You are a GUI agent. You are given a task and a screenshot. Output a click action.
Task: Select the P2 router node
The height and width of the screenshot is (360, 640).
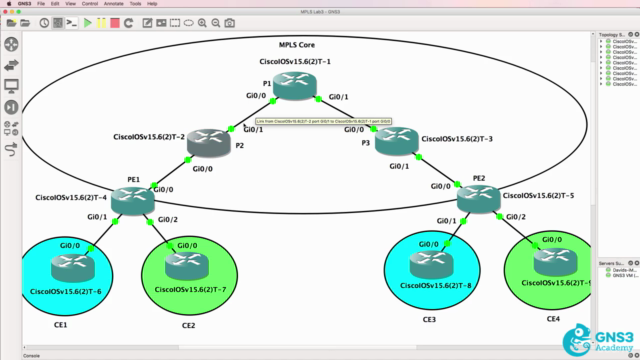point(209,143)
